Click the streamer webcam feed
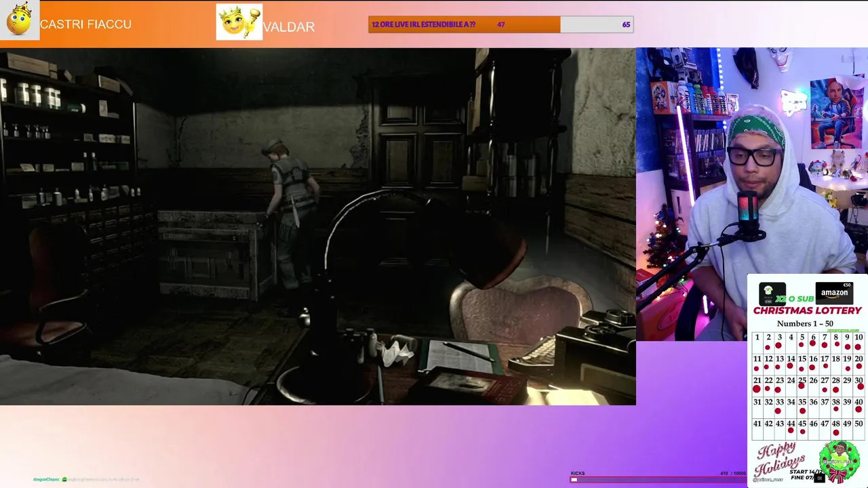The image size is (868, 488). [752, 193]
